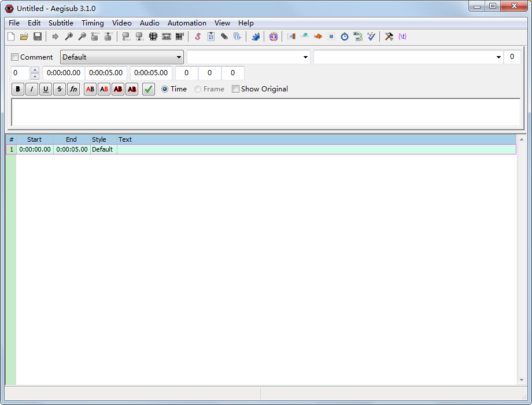Image resolution: width=532 pixels, height=405 pixels.
Task: Launch the Shift Times clock icon
Action: point(345,36)
